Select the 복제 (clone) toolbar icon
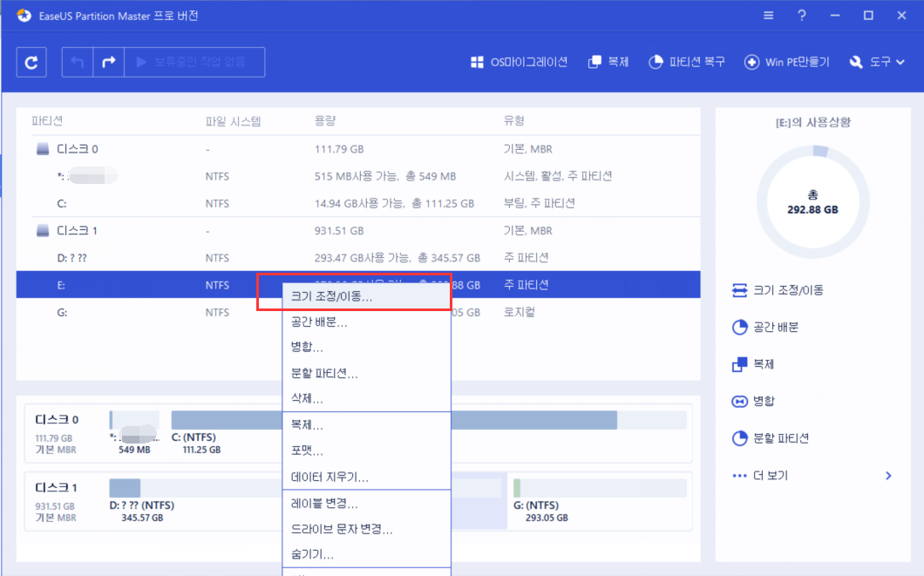 [608, 62]
